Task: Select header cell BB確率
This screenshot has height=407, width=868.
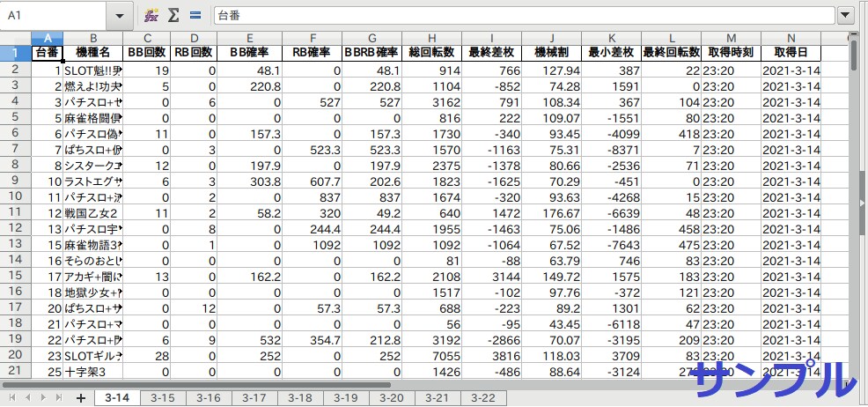Action: pos(250,53)
